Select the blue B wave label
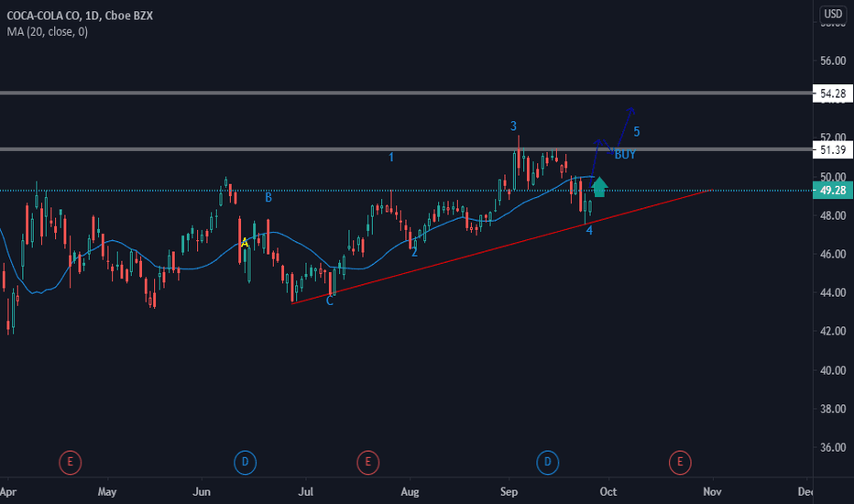Image resolution: width=854 pixels, height=504 pixels. pyautogui.click(x=268, y=198)
